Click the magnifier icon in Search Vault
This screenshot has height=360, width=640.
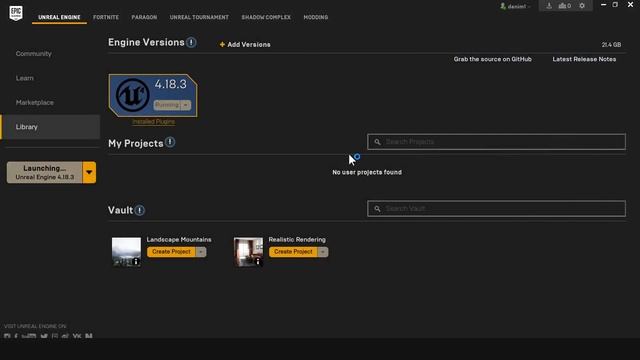pyautogui.click(x=377, y=209)
